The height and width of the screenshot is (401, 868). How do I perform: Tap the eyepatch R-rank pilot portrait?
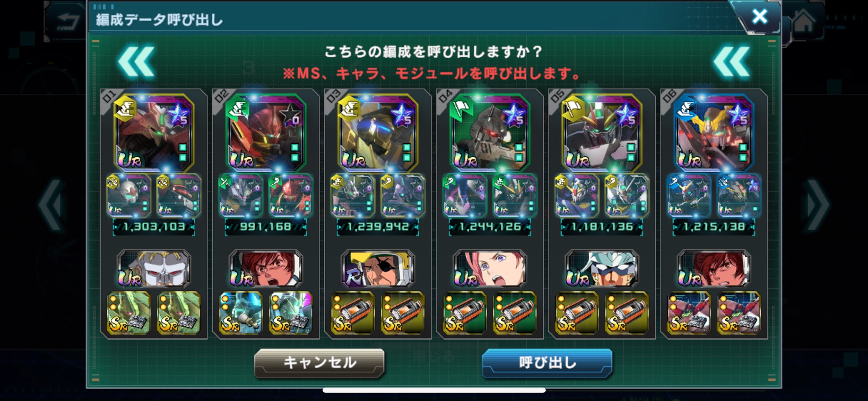[x=378, y=268]
